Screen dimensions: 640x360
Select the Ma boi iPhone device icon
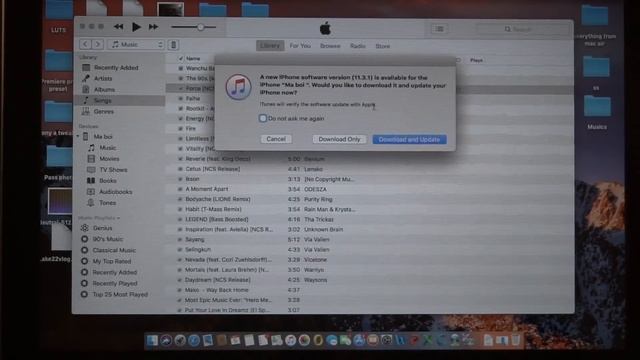pos(86,137)
